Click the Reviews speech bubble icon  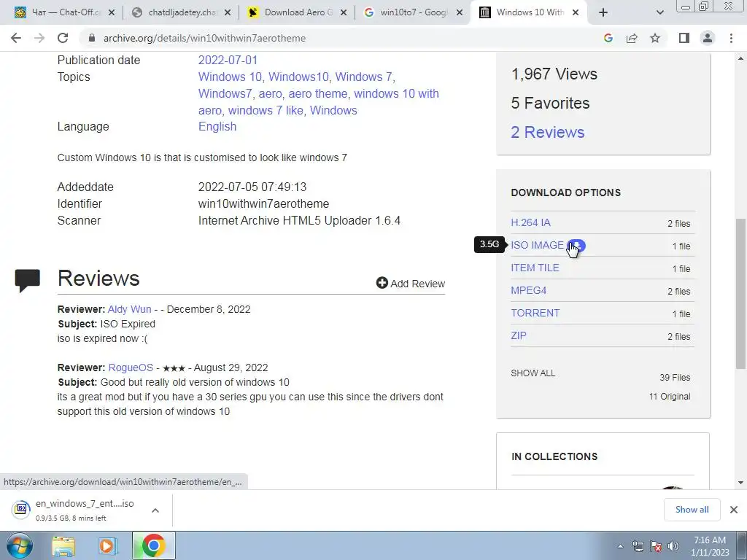pos(28,280)
